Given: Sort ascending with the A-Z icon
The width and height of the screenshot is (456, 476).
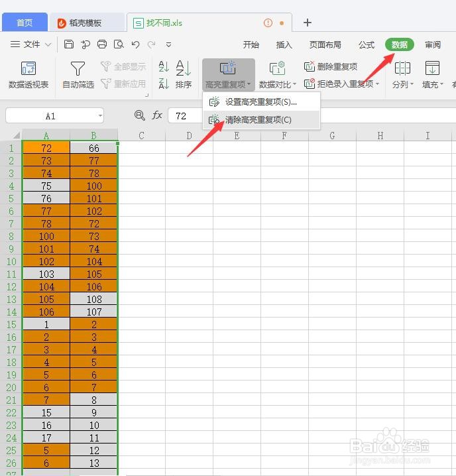Looking at the screenshot, I should pyautogui.click(x=164, y=66).
